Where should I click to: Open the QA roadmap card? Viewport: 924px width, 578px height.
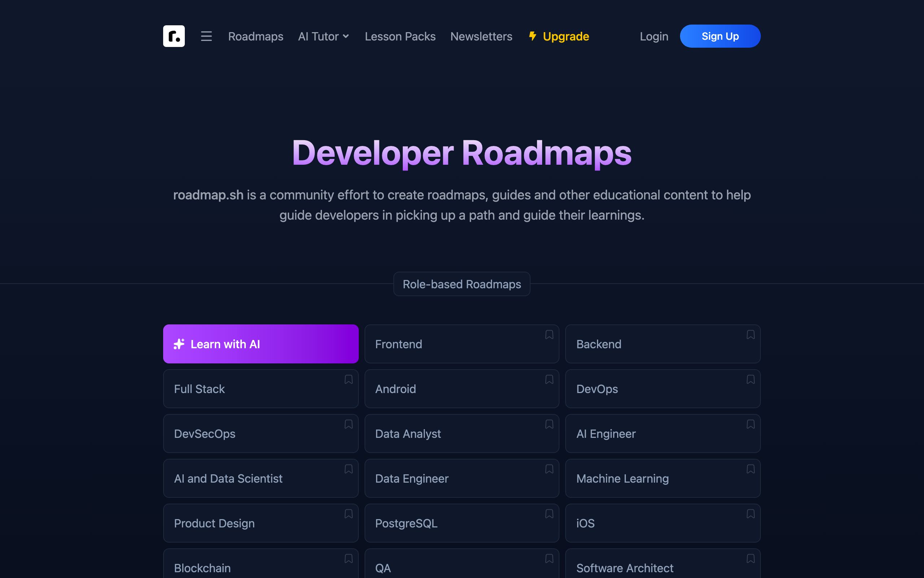coord(462,564)
